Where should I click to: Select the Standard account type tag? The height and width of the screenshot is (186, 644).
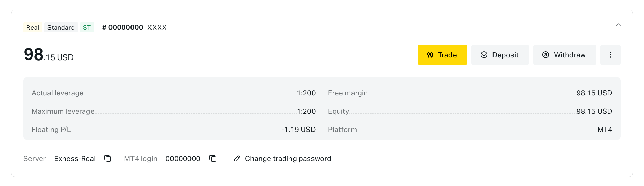point(61,28)
